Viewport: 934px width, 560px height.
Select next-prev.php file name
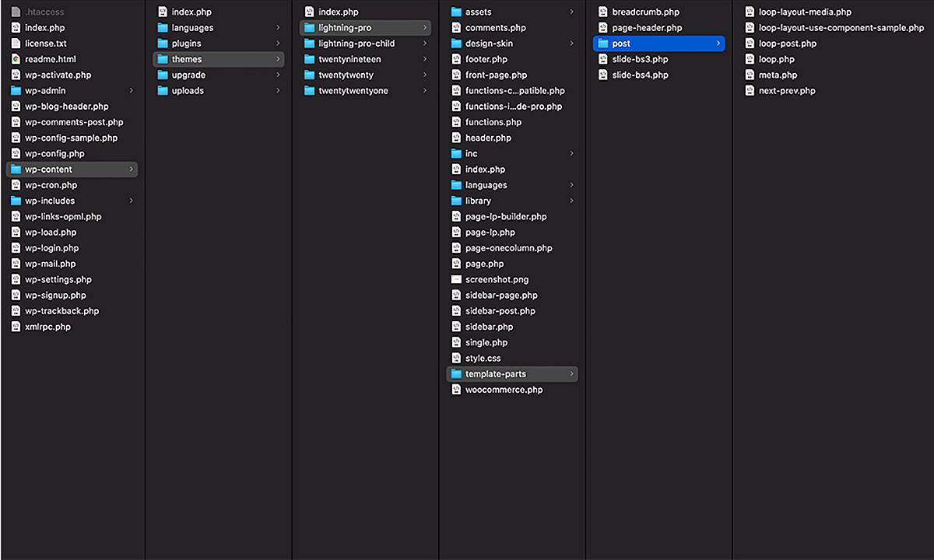787,91
